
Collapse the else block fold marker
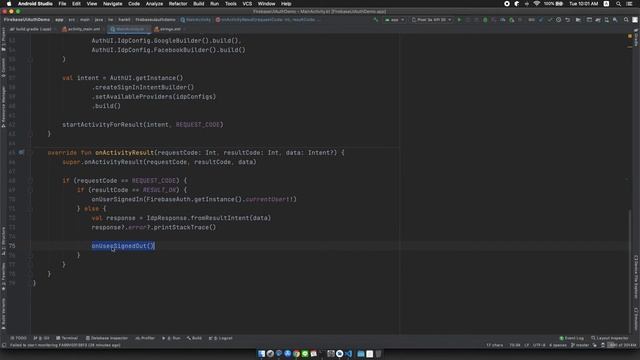[x=30, y=209]
